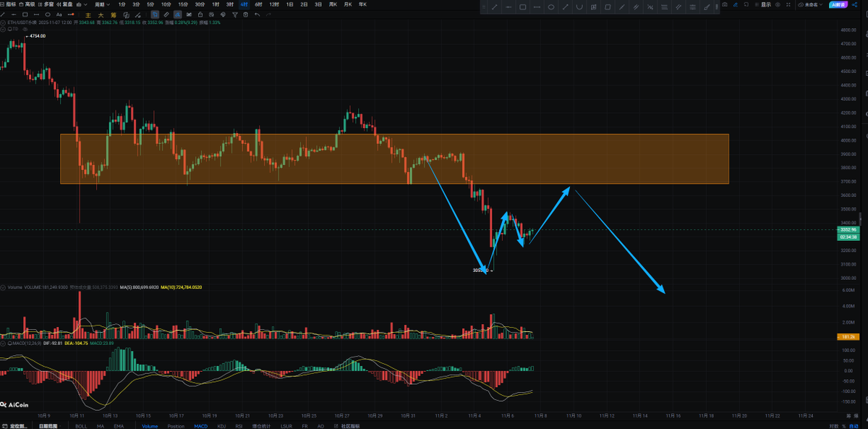Click the camera screenshot icon

(x=725, y=4)
